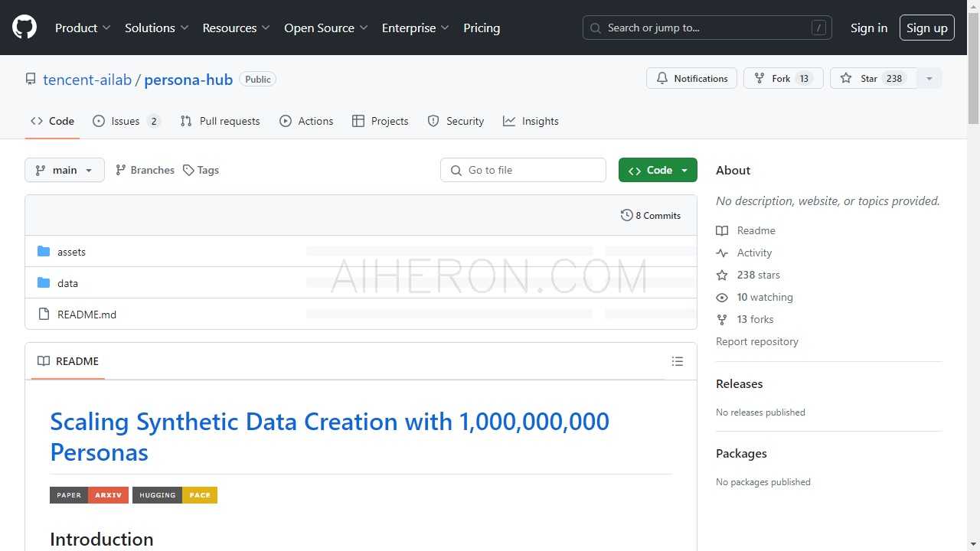Select the Projects tab

pyautogui.click(x=381, y=121)
